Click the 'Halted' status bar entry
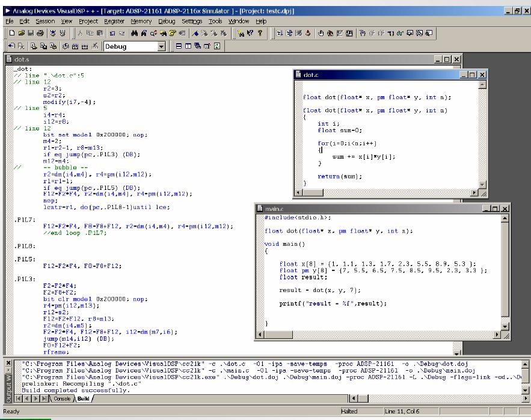Image resolution: width=531 pixels, height=420 pixels. tap(349, 412)
